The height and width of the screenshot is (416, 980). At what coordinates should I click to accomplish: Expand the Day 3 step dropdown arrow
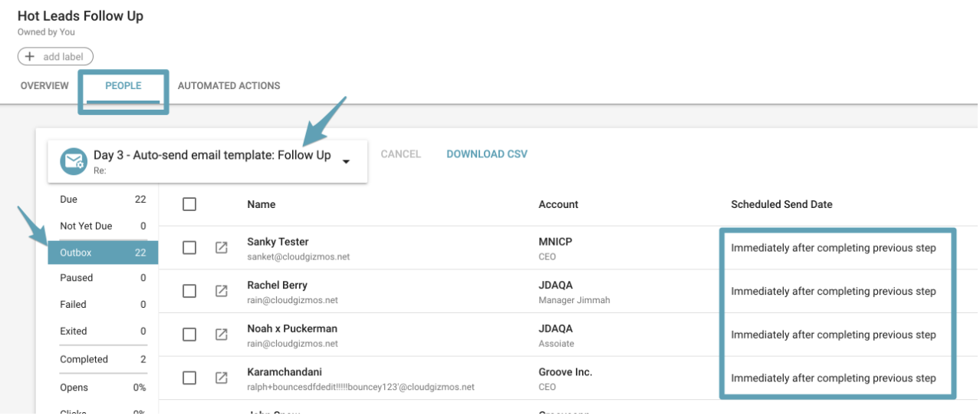click(346, 161)
